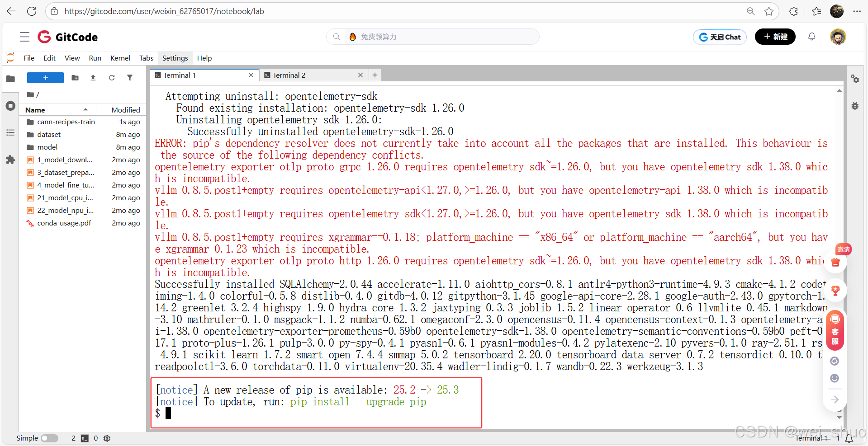Open the Edit menu
Screen dimensions: 868x446
coord(49,58)
